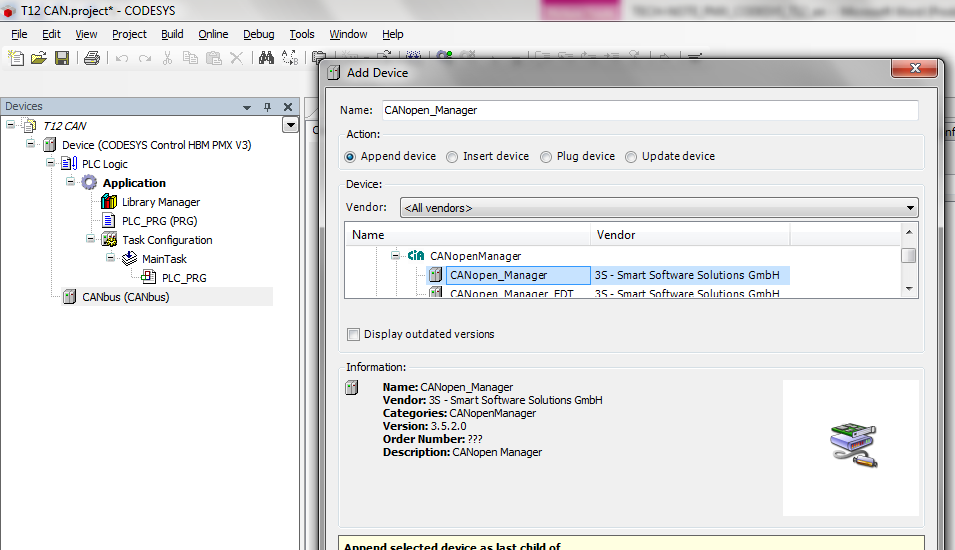Click the MainTask icon in the tree
The width and height of the screenshot is (955, 550).
pyautogui.click(x=129, y=259)
